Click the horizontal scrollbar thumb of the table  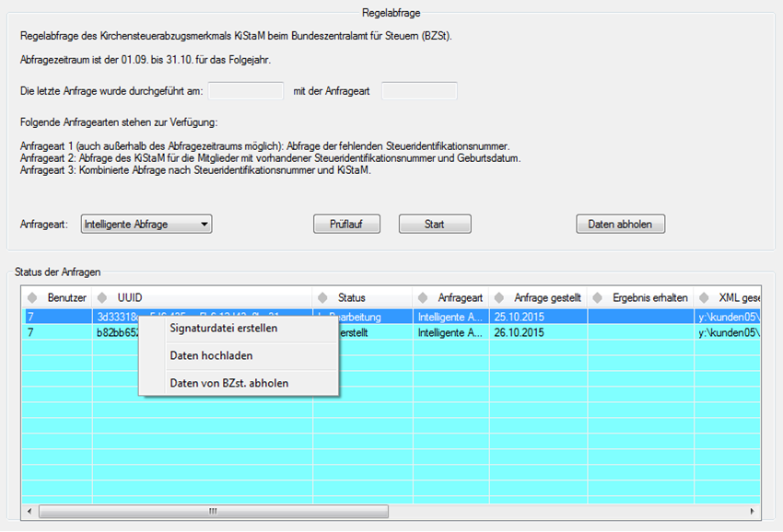point(214,511)
